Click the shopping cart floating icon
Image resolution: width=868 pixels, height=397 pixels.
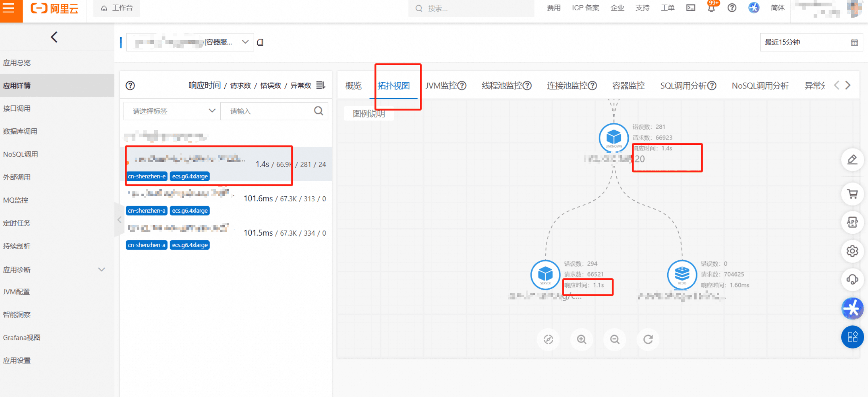point(852,194)
